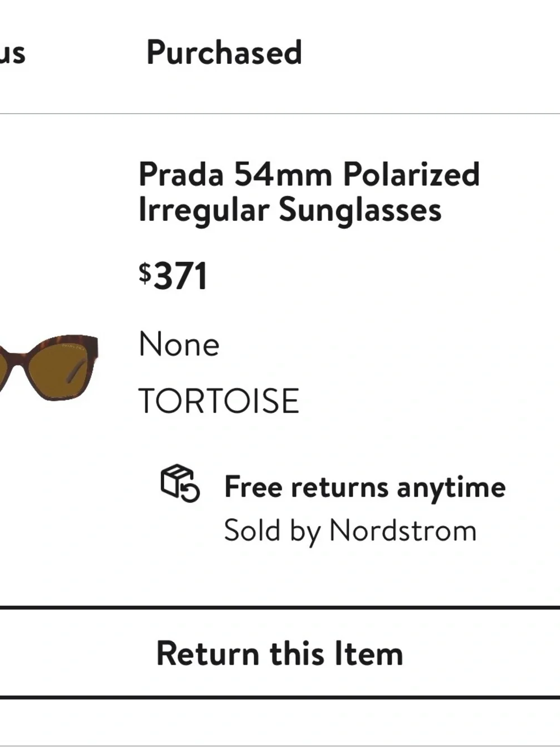
Task: Click the brown lens of the sunglasses image
Action: coord(54,368)
